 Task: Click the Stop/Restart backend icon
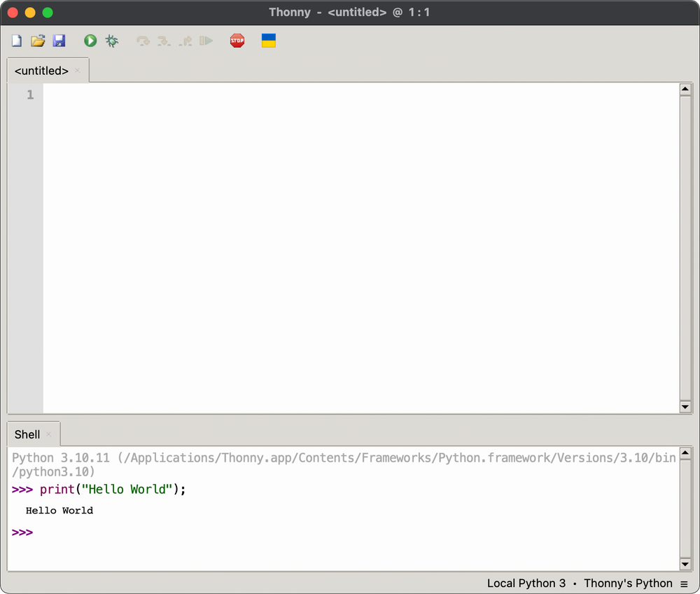(x=237, y=41)
